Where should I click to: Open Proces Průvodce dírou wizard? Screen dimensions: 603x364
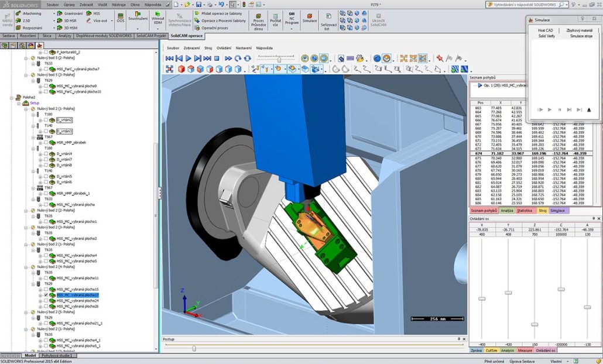tap(258, 20)
